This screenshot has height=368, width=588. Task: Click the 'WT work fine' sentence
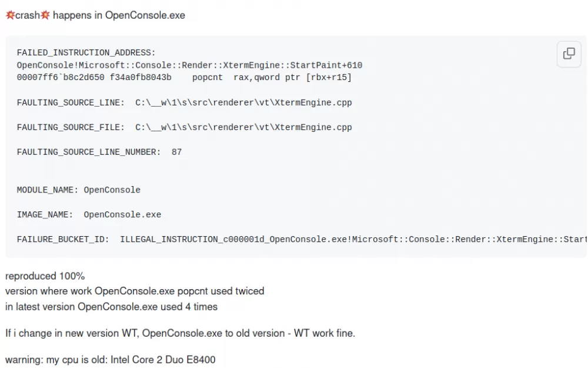coord(180,333)
